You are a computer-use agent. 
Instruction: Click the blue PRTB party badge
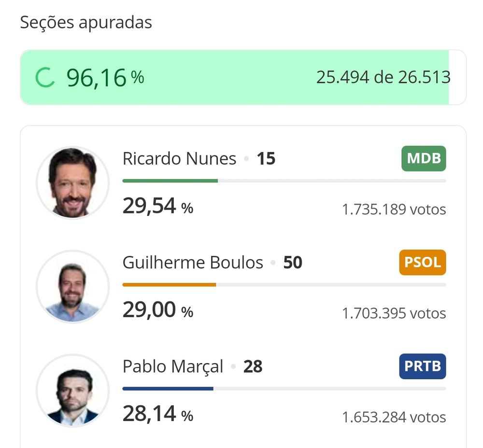423,366
